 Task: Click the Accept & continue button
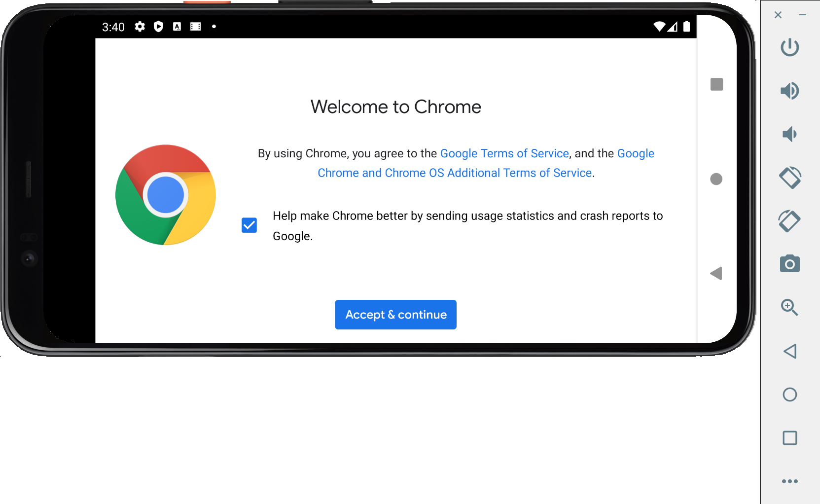click(395, 315)
